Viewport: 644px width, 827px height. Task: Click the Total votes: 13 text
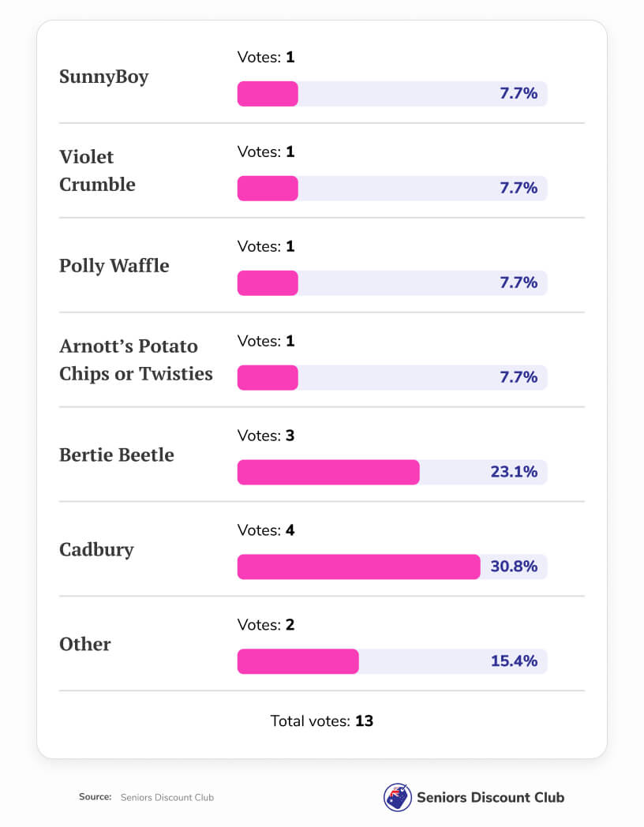[322, 720]
